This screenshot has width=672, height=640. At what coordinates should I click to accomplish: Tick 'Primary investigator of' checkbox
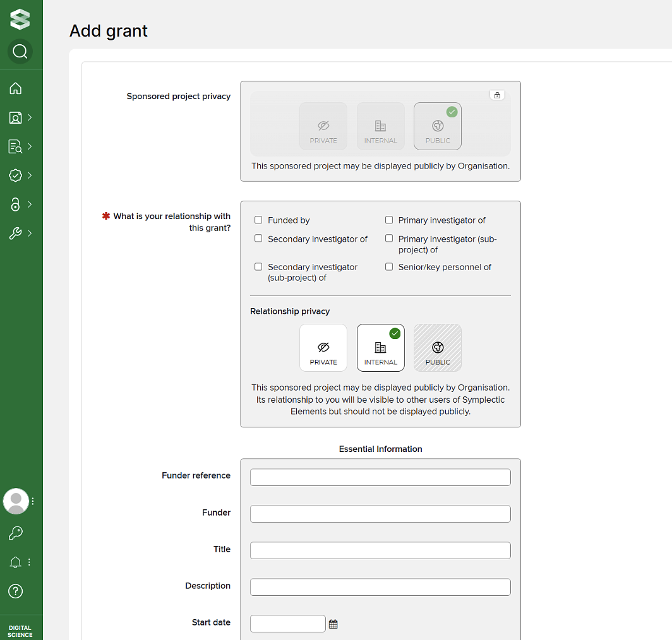(389, 220)
